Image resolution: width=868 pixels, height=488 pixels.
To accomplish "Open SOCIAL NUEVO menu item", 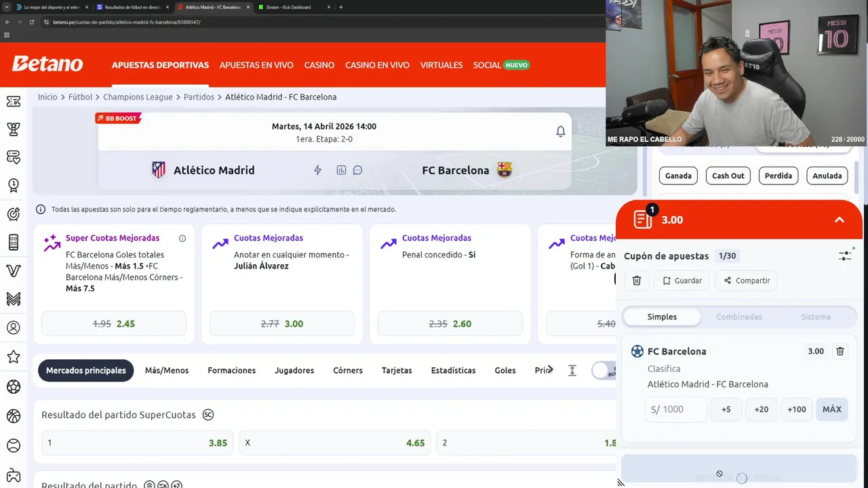I will [501, 65].
